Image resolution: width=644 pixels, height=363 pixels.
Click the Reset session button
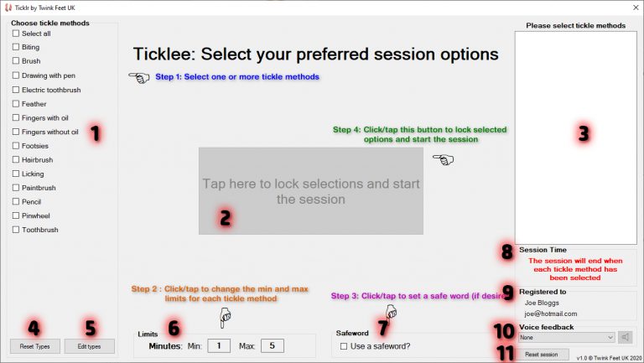[x=542, y=354]
